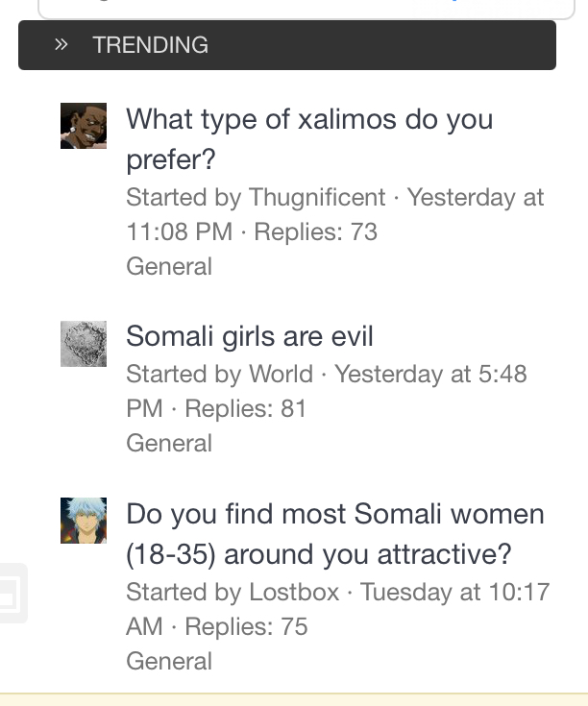Viewport: 588px width, 706px height.
Task: Open Thugnificent's avatar thumbnail
Action: click(84, 126)
